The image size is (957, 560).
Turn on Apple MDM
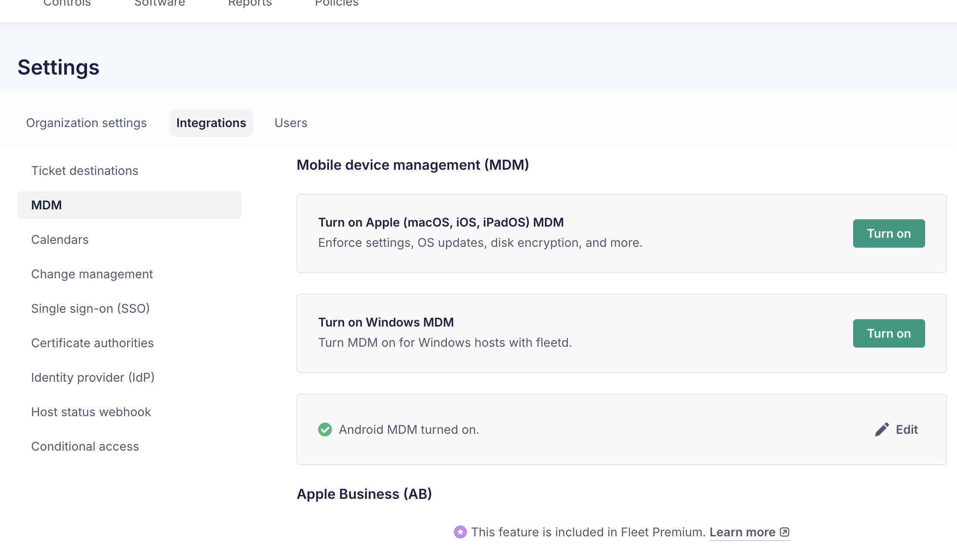(889, 233)
